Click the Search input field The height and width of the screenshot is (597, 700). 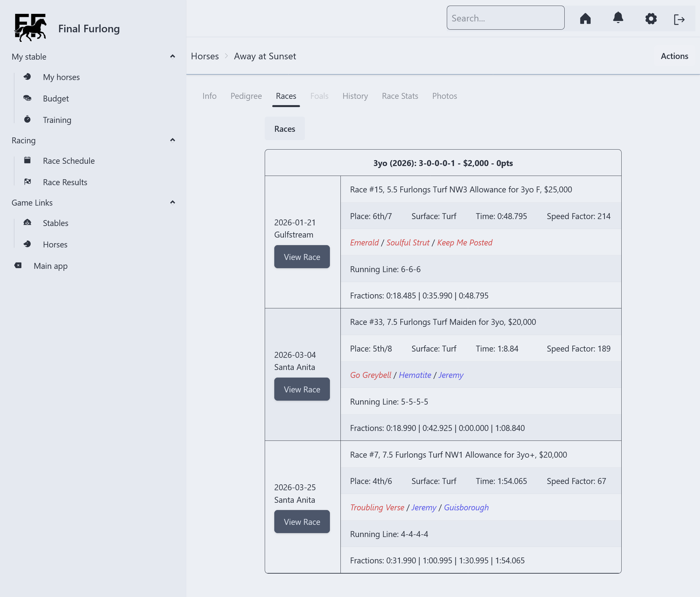click(x=505, y=18)
